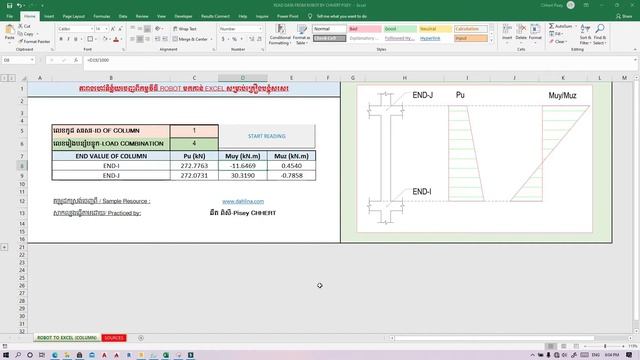The width and height of the screenshot is (640, 360).
Task: Click Cut in the Clipboard group
Action: coord(25,26)
